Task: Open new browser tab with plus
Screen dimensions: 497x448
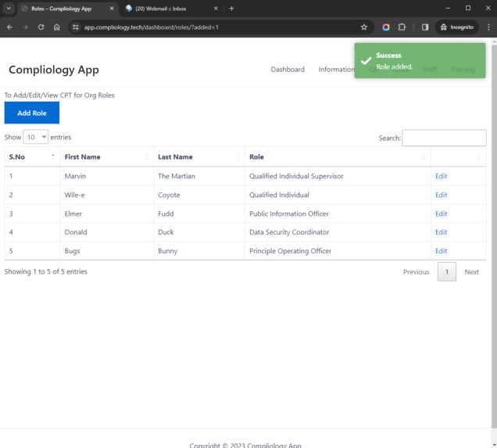Action: click(231, 9)
